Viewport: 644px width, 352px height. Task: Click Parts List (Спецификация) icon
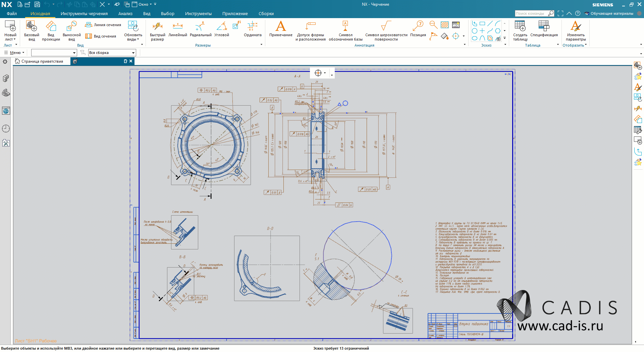[544, 26]
